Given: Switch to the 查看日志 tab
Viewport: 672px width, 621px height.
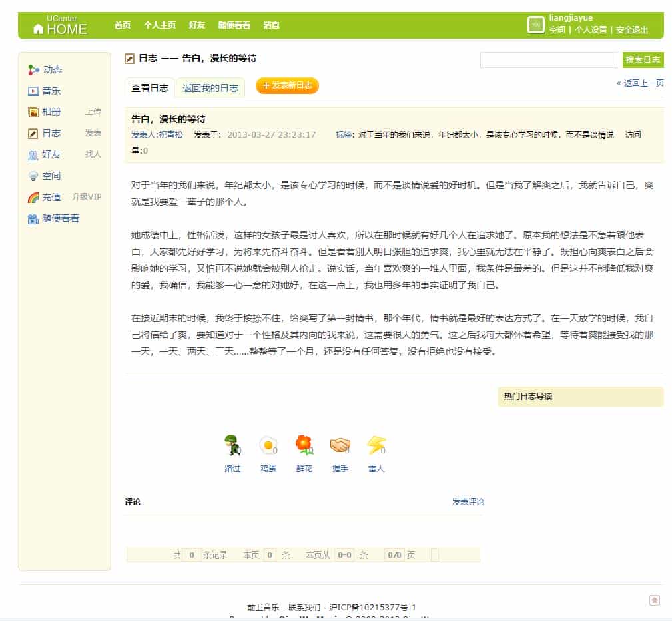Looking at the screenshot, I should (x=149, y=87).
